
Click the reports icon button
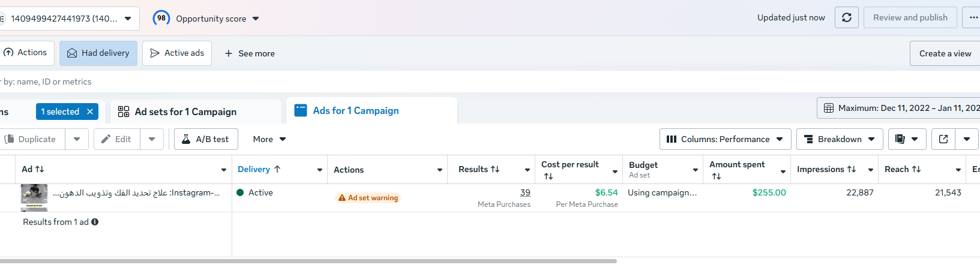point(900,139)
